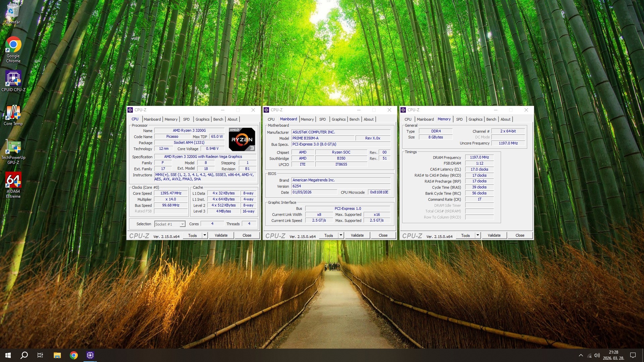644x362 pixels.
Task: Switch to the SPD tab in the CPU window
Action: [x=186, y=119]
